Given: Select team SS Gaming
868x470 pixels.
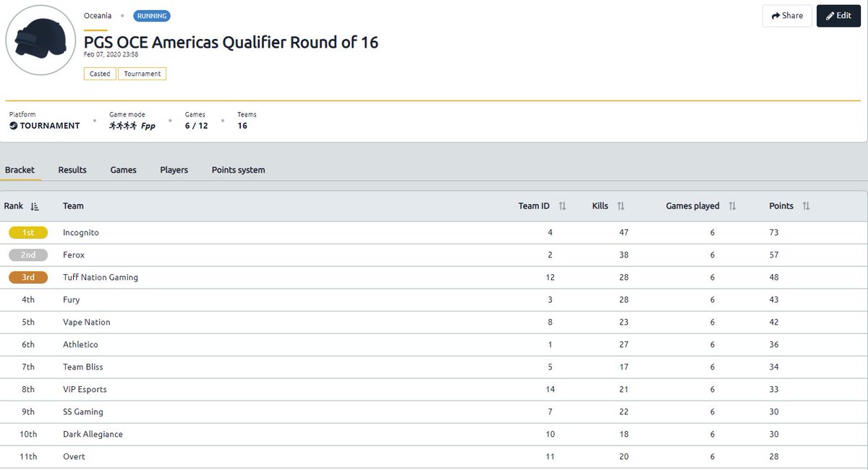Looking at the screenshot, I should point(83,412).
